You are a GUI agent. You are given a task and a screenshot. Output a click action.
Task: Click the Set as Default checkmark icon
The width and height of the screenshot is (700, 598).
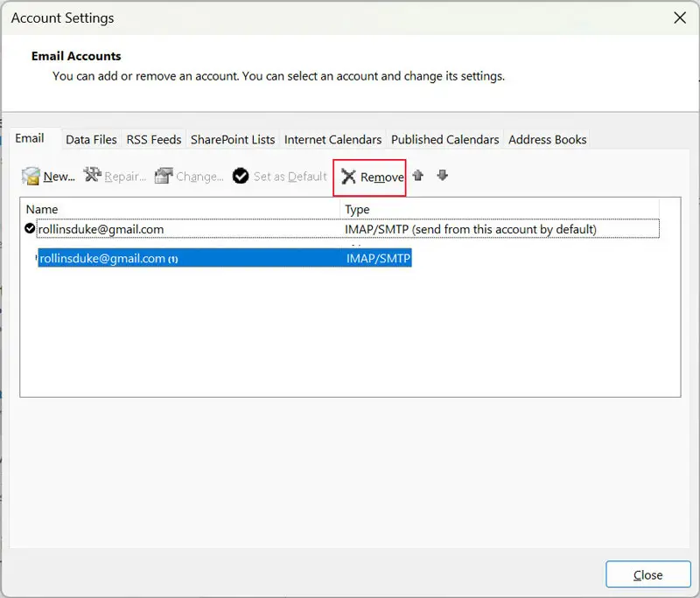point(241,177)
